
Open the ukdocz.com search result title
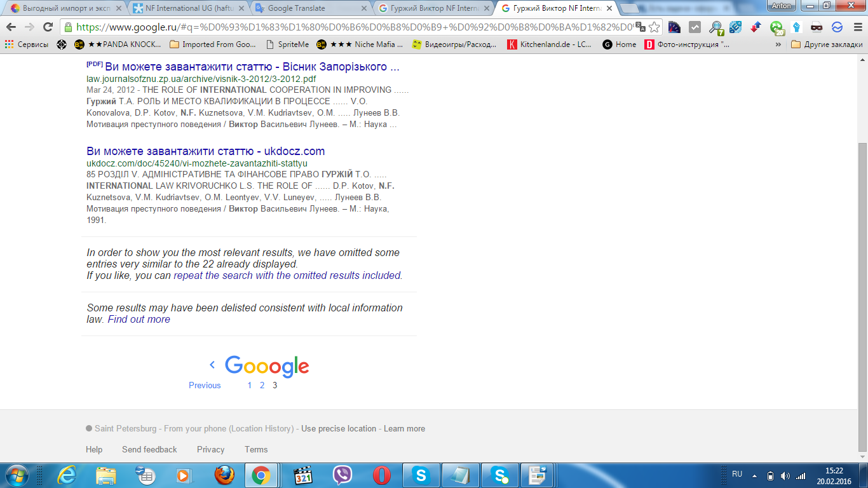[206, 151]
